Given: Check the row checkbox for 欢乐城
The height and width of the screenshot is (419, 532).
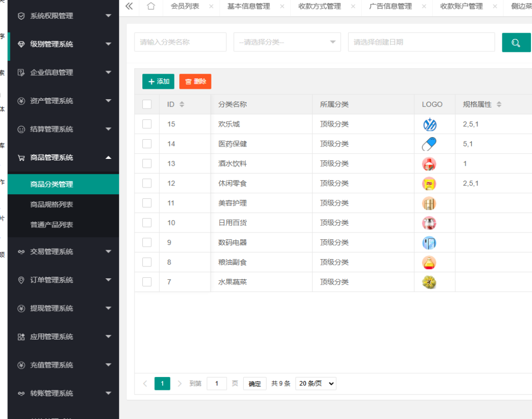Looking at the screenshot, I should (147, 124).
